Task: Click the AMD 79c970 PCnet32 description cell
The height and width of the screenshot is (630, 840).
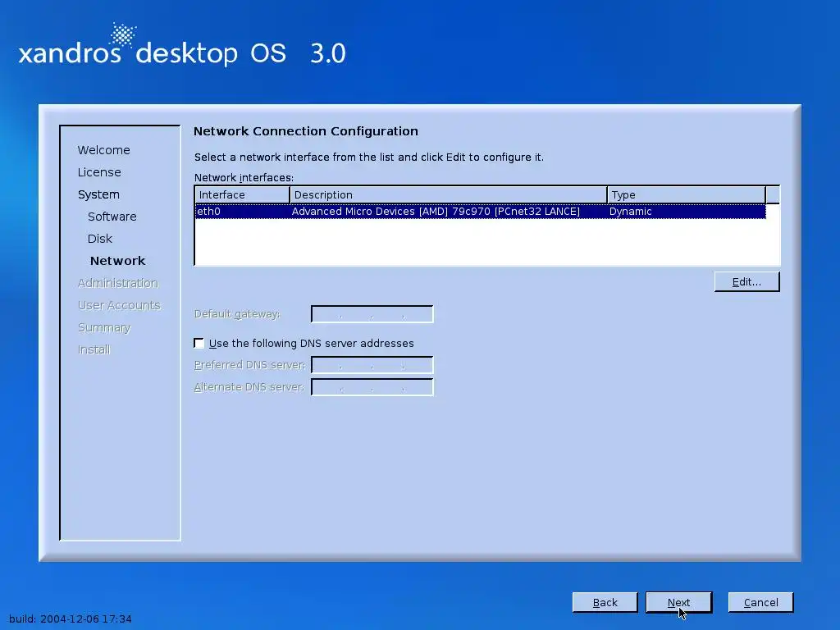Action: pyautogui.click(x=436, y=211)
